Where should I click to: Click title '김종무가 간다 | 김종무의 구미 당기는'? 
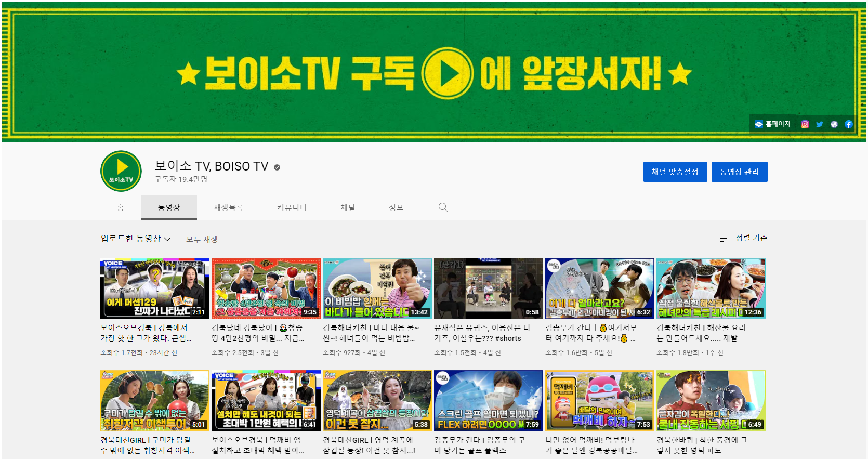480,445
